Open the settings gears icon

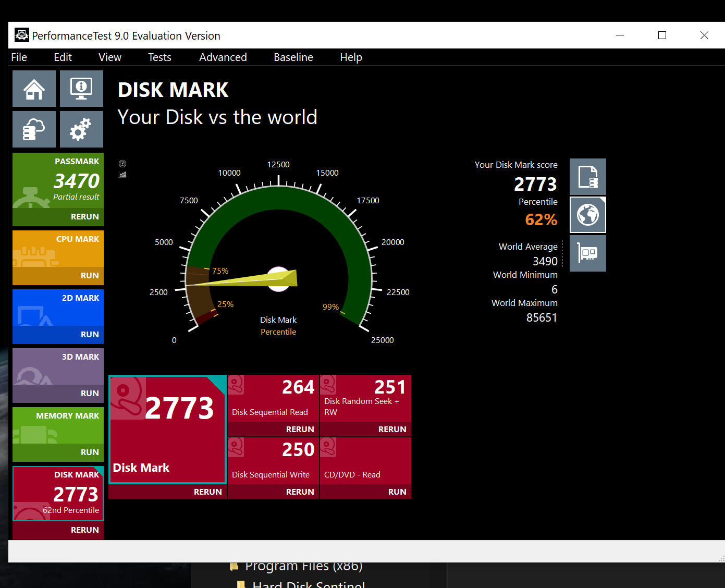[x=81, y=129]
